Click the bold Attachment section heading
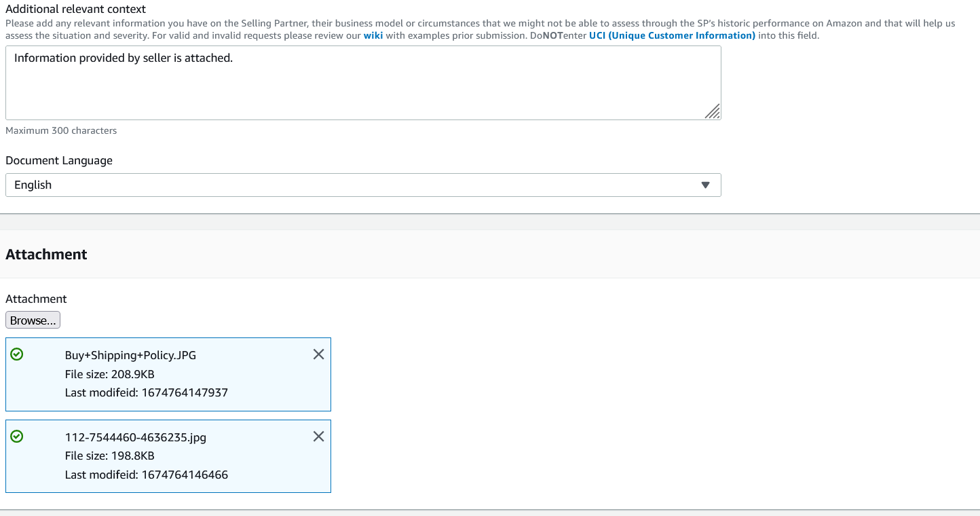Image resolution: width=980 pixels, height=516 pixels. tap(46, 254)
